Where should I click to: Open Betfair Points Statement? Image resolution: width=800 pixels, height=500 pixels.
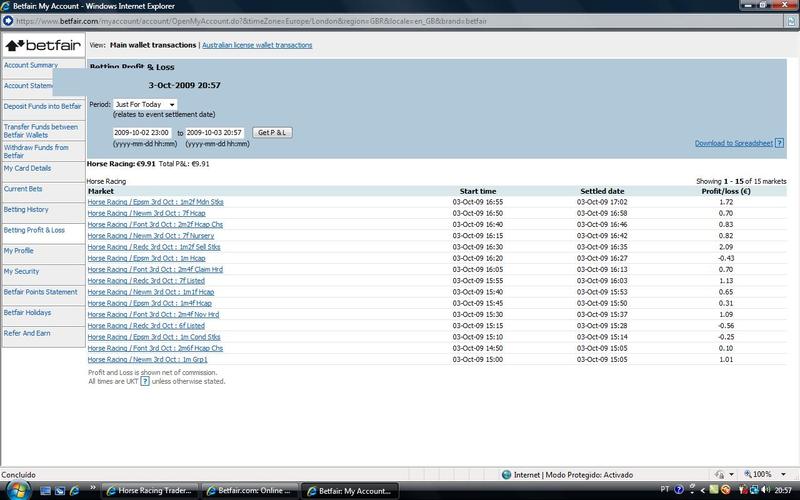pos(40,292)
